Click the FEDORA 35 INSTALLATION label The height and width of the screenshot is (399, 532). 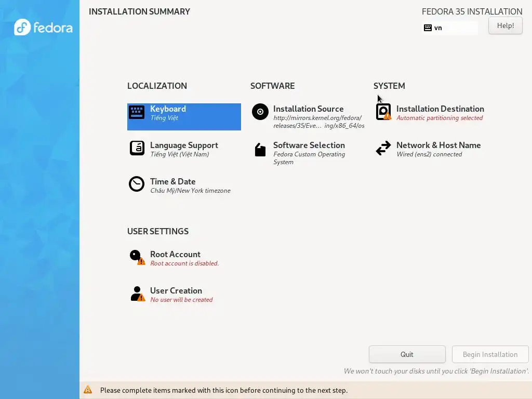tap(472, 11)
